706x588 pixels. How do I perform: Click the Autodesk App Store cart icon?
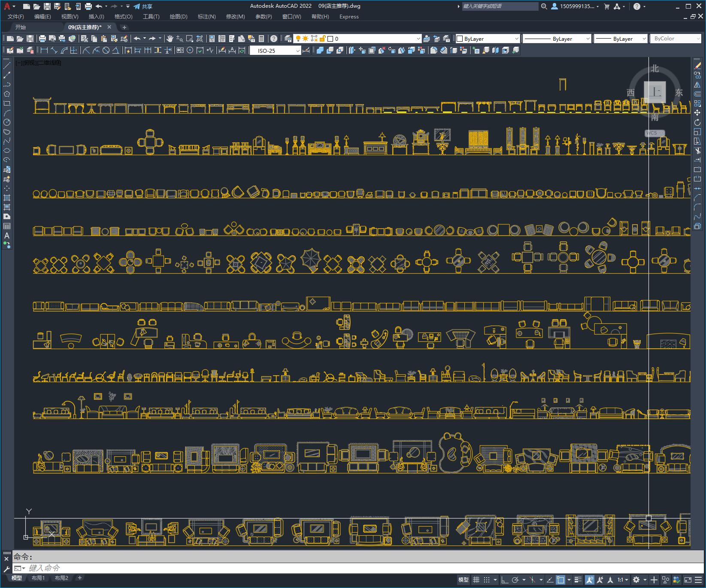click(606, 6)
